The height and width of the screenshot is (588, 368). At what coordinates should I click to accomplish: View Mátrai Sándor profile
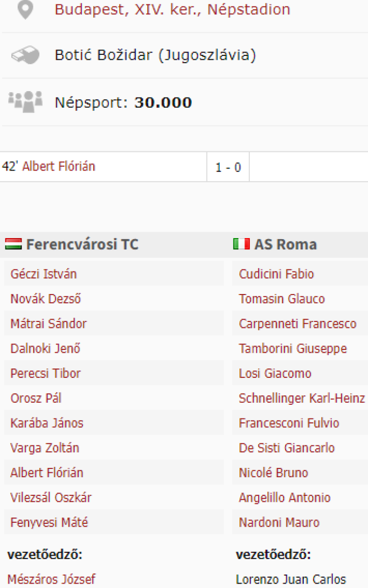[x=49, y=324]
